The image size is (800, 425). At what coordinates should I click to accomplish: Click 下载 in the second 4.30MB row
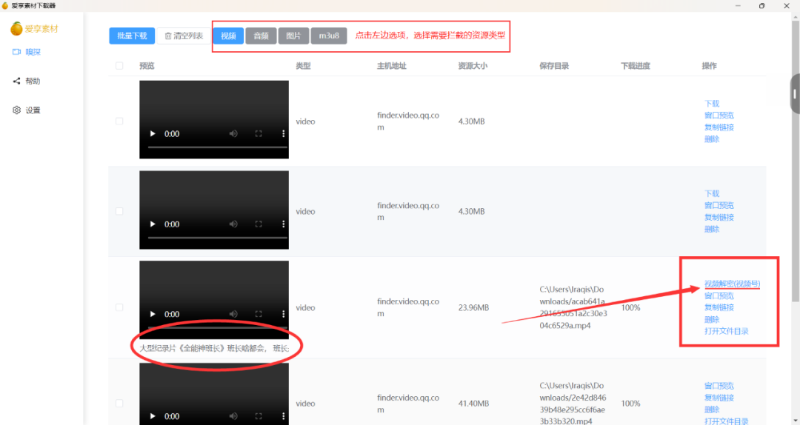[712, 193]
